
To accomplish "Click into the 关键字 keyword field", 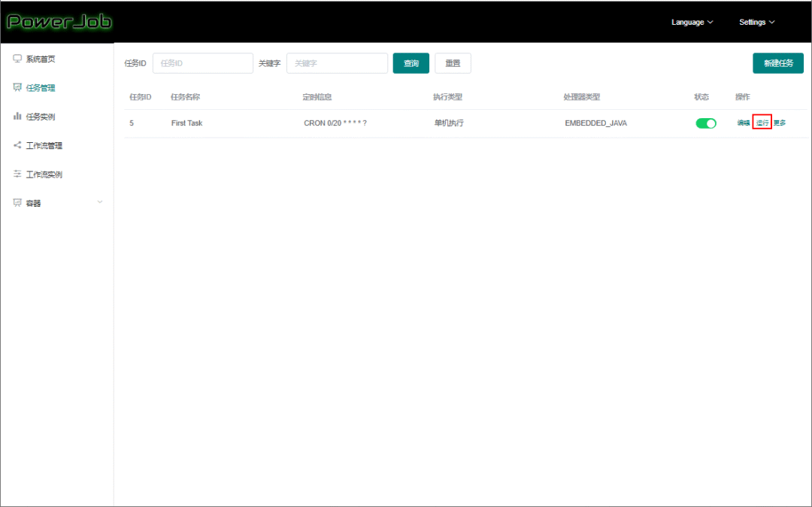I will (x=337, y=63).
